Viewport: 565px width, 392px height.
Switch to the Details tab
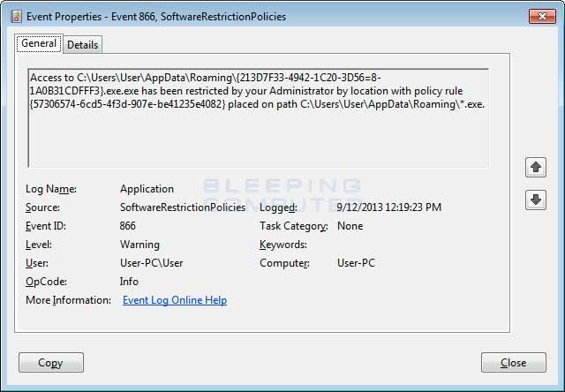click(x=82, y=45)
